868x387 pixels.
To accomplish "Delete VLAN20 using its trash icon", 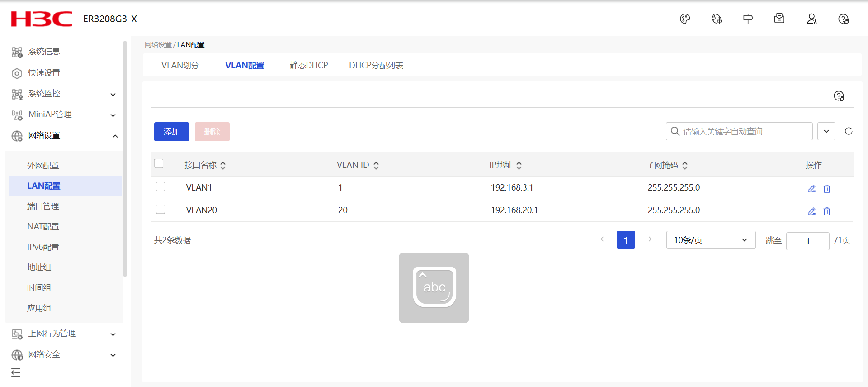I will click(827, 211).
